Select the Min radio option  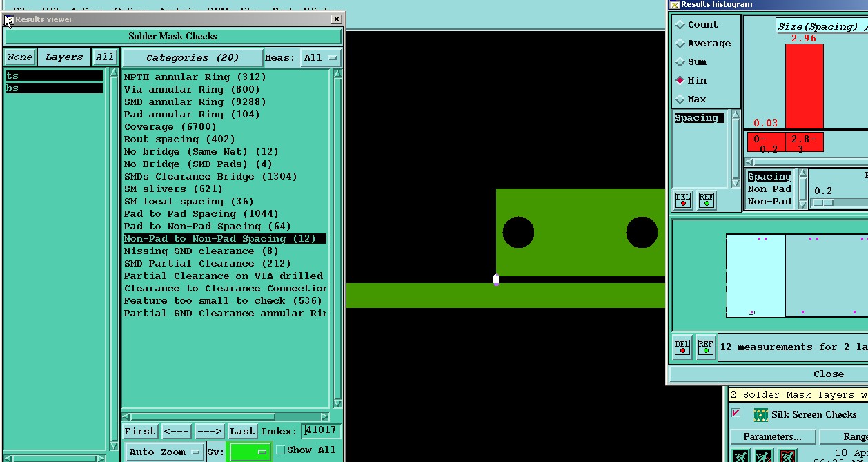pos(680,80)
